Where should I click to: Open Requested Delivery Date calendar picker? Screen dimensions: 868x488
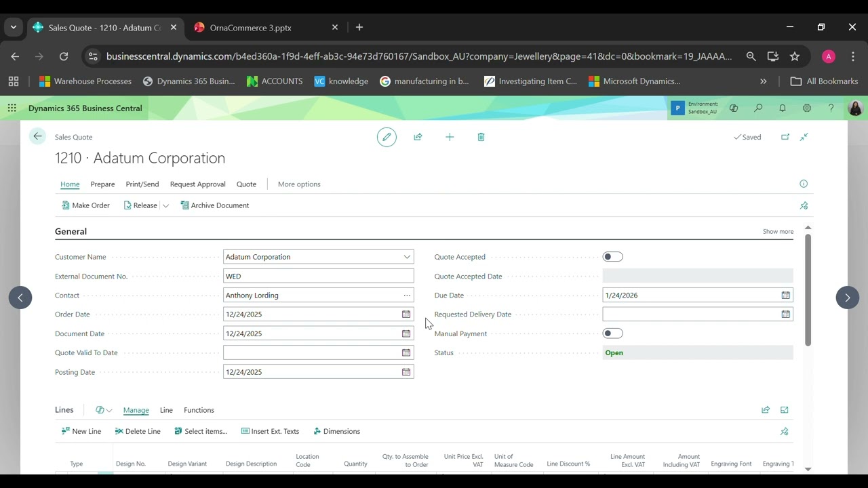coord(785,314)
